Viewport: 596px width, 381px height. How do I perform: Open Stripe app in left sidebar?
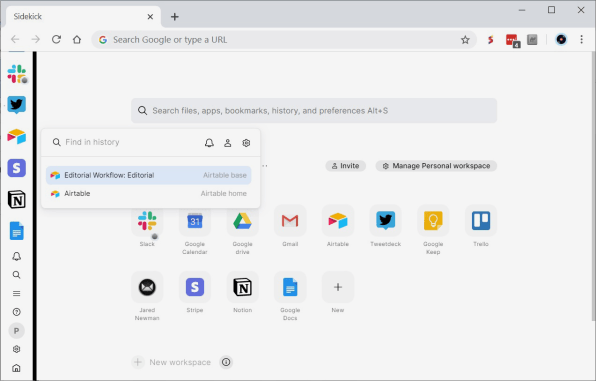(16, 168)
